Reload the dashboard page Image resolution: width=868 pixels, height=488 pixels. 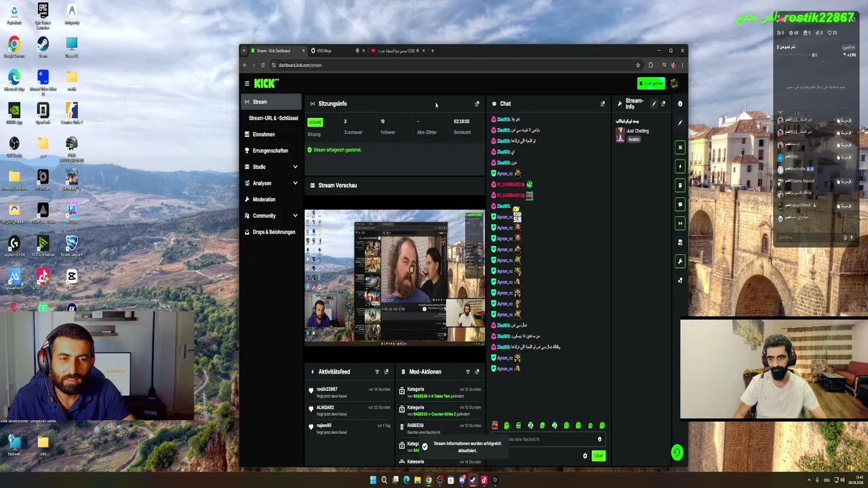point(262,65)
